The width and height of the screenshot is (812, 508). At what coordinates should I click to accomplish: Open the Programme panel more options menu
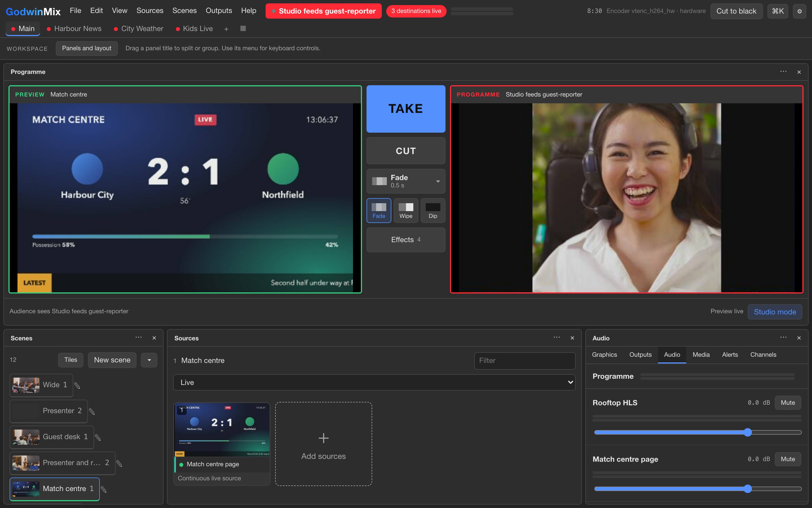(x=783, y=72)
